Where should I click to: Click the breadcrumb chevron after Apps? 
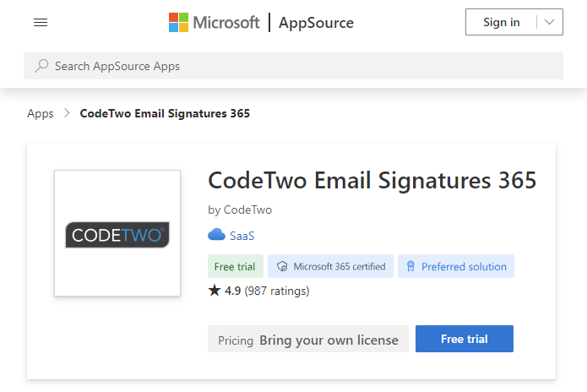click(67, 113)
